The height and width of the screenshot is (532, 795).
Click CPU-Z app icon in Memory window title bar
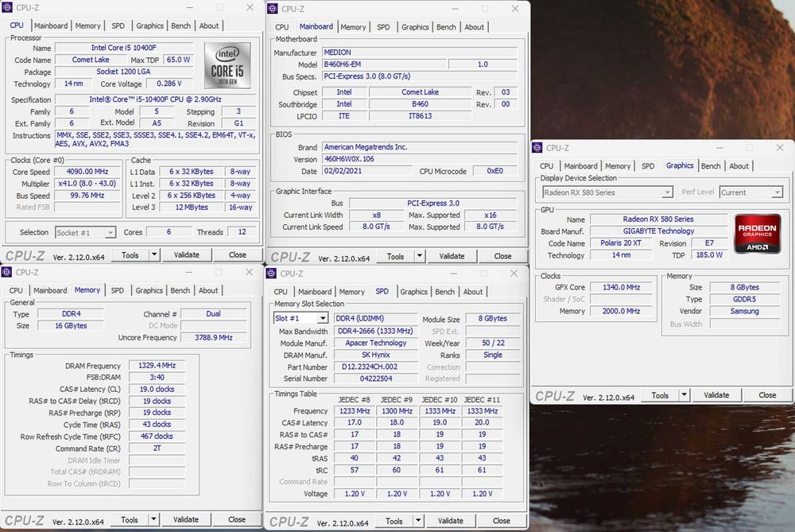(x=6, y=272)
